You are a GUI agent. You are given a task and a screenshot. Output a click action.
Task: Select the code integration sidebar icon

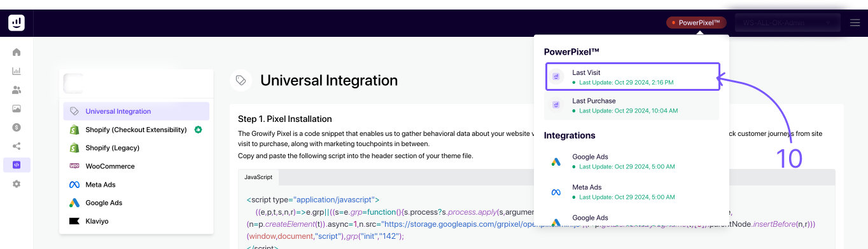pyautogui.click(x=17, y=165)
